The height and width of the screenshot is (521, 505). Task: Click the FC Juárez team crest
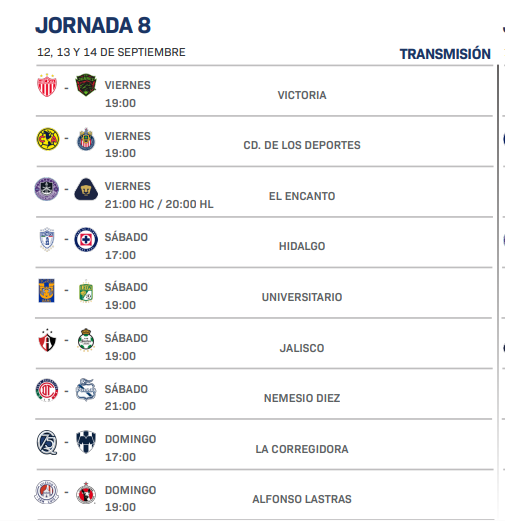pyautogui.click(x=86, y=85)
